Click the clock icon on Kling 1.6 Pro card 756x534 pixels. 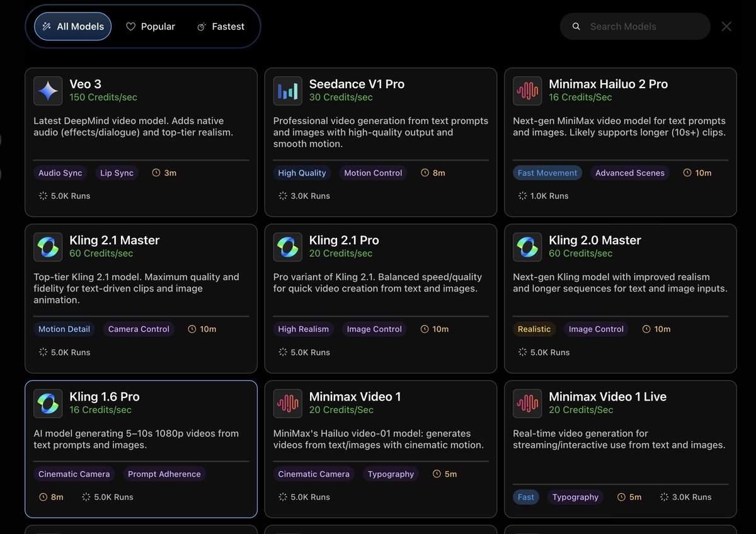43,497
